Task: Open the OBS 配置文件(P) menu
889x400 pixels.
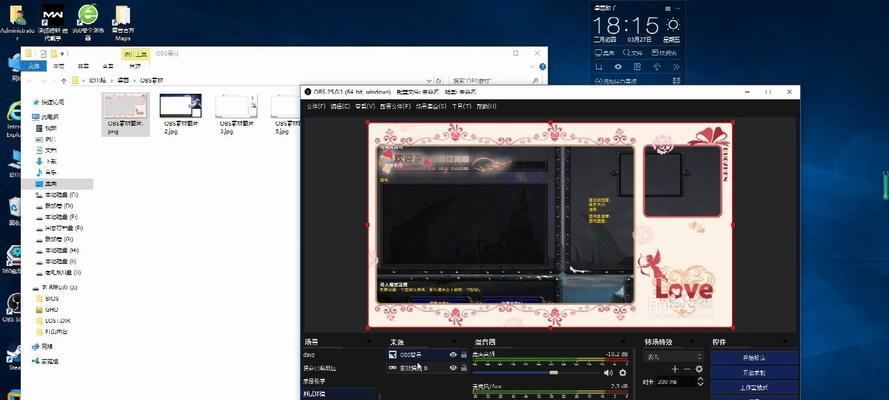Action: click(395, 106)
